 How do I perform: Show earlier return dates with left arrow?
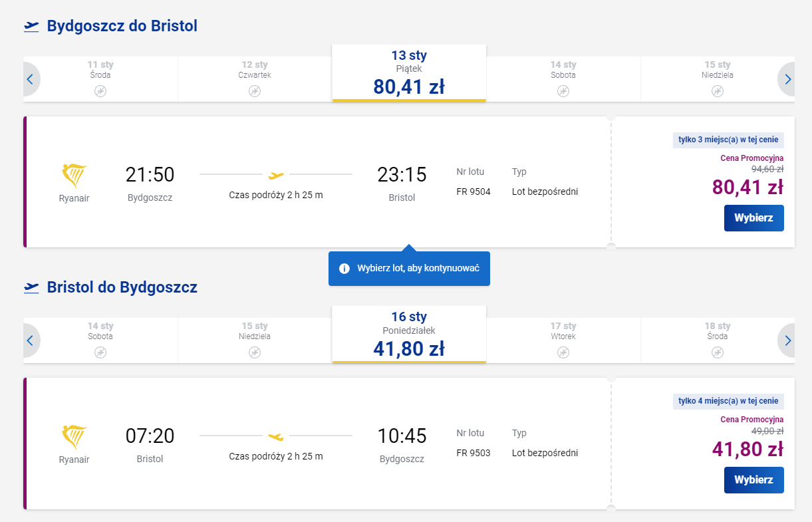tap(31, 340)
